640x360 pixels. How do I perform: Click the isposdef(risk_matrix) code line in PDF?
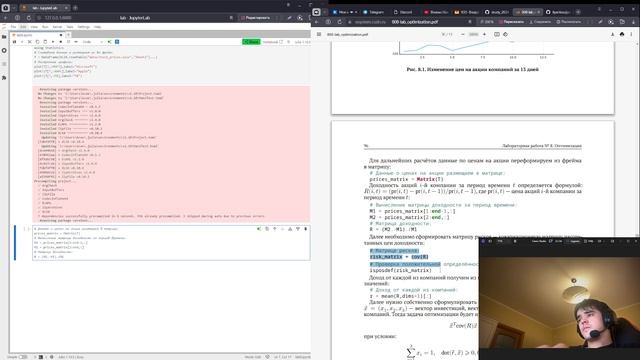pos(400,270)
